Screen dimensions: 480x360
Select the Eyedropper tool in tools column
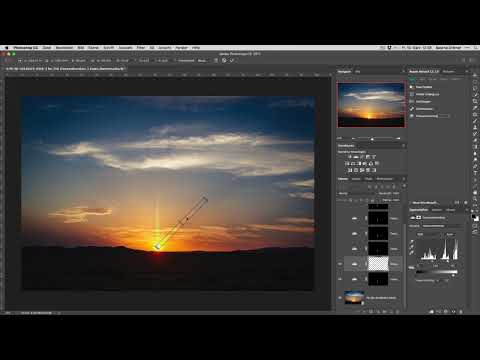[x=475, y=108]
